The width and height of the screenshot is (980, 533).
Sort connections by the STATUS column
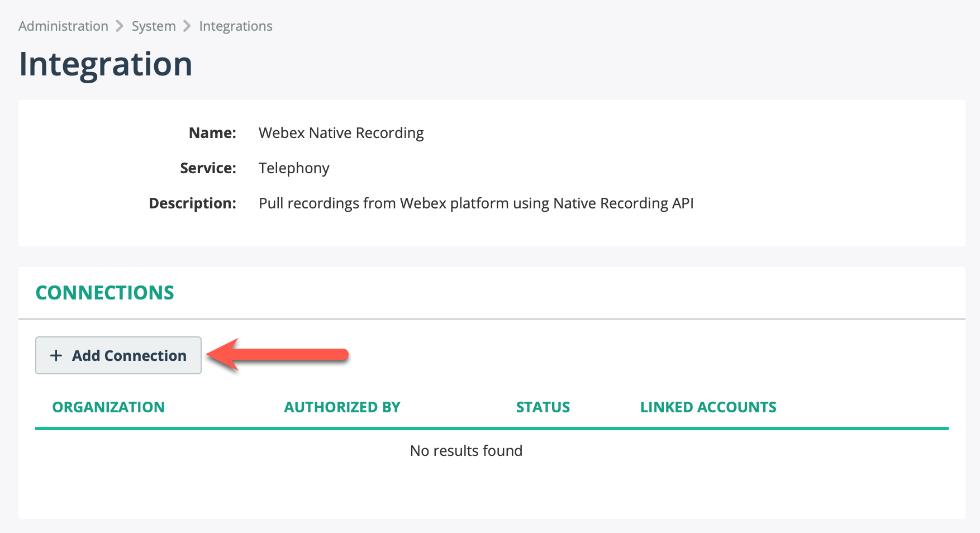tap(543, 407)
